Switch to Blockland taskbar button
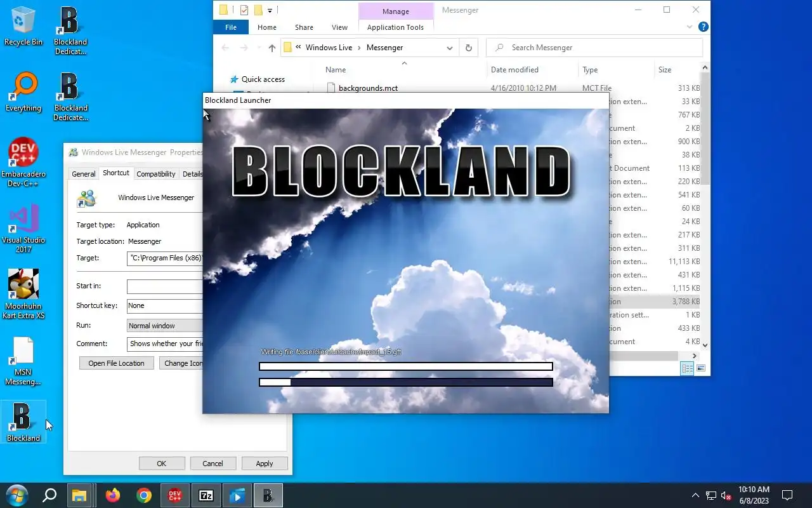812x508 pixels. 268,495
